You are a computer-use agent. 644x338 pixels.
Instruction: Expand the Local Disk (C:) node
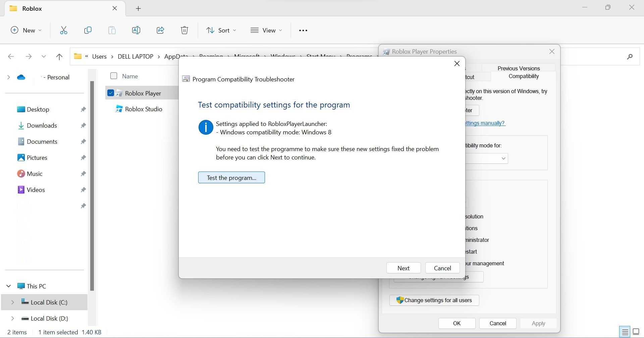click(x=13, y=302)
